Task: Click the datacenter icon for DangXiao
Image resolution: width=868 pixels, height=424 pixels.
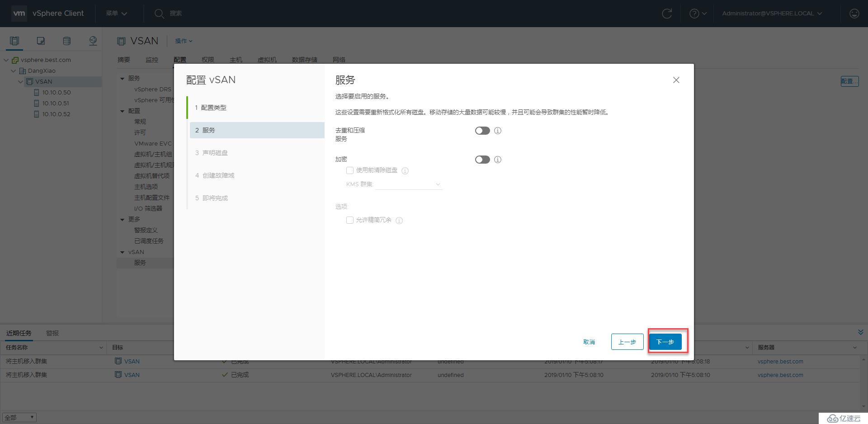Action: (23, 71)
